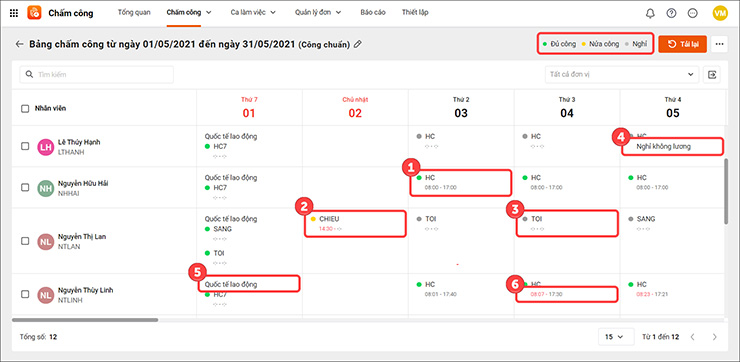The height and width of the screenshot is (362, 740).
Task: Click the NL avatar of Nguyễn Thùy Linh
Action: pos(46,295)
